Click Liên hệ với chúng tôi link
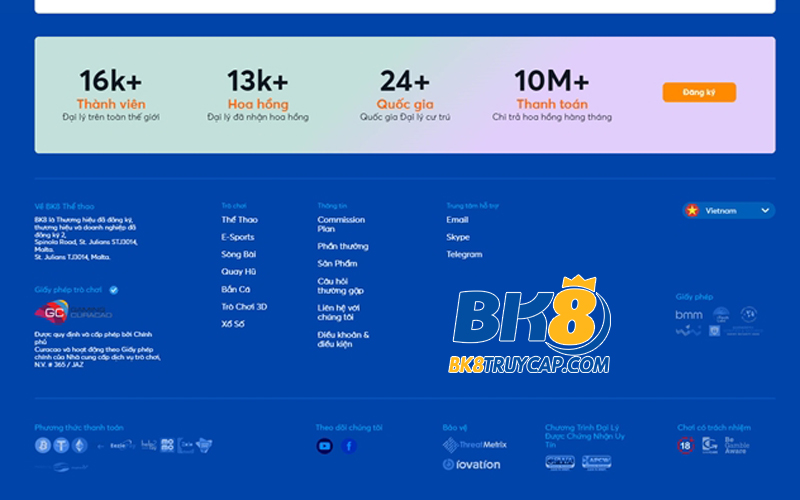This screenshot has width=800, height=500. point(338,313)
